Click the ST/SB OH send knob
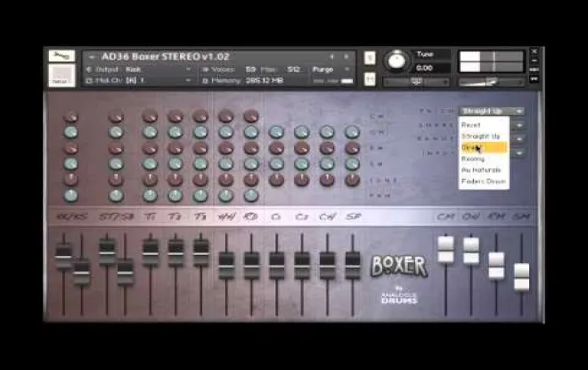This screenshot has height=370, width=588. (x=116, y=132)
